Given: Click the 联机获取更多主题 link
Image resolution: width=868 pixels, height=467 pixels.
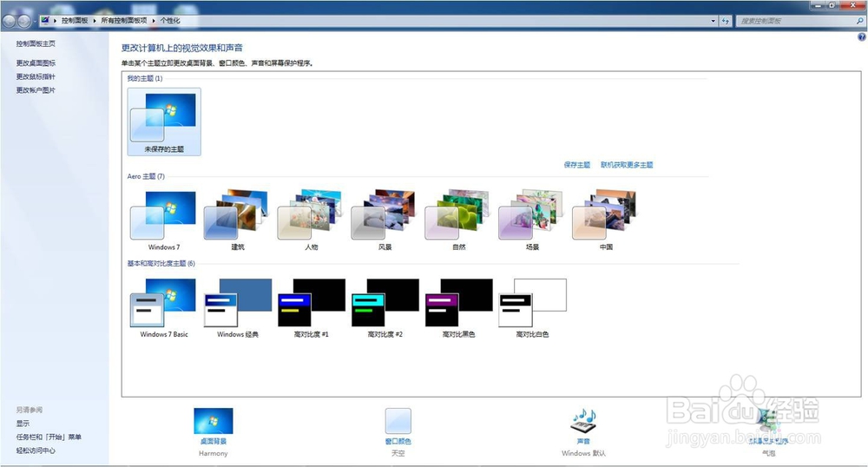Looking at the screenshot, I should tap(627, 165).
